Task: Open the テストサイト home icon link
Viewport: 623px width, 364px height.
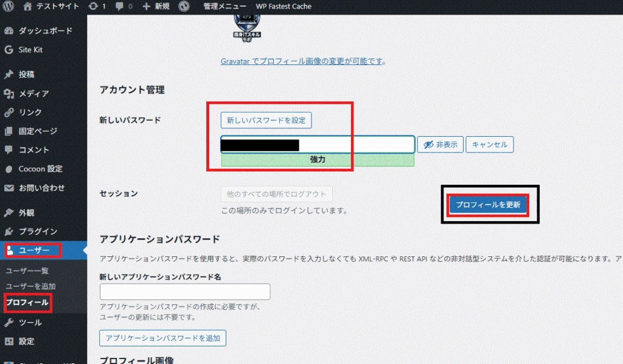Action: [27, 6]
